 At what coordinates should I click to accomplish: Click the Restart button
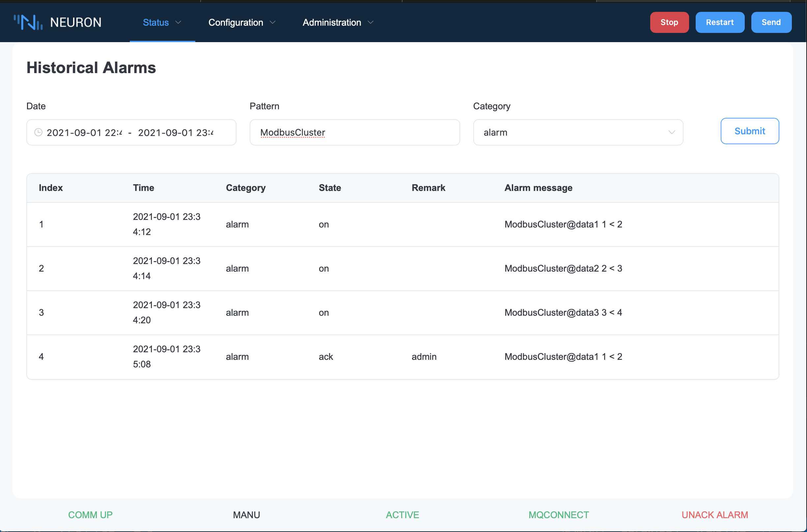[x=720, y=22]
